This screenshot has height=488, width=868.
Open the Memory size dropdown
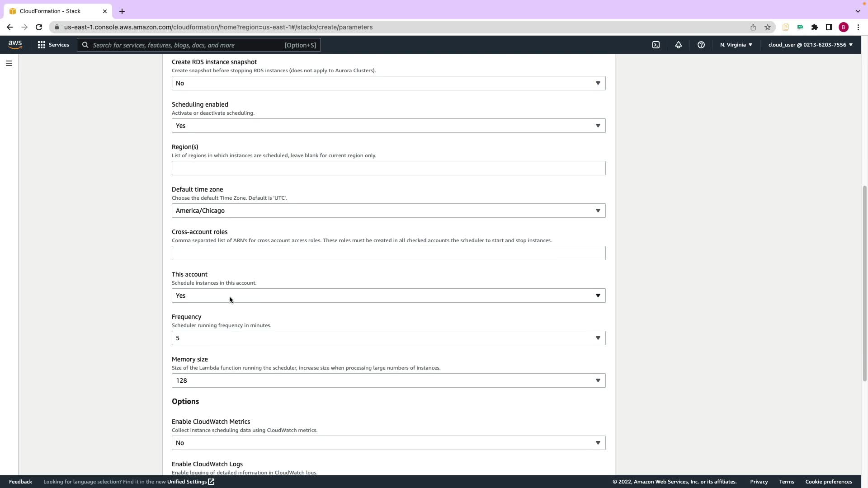388,380
